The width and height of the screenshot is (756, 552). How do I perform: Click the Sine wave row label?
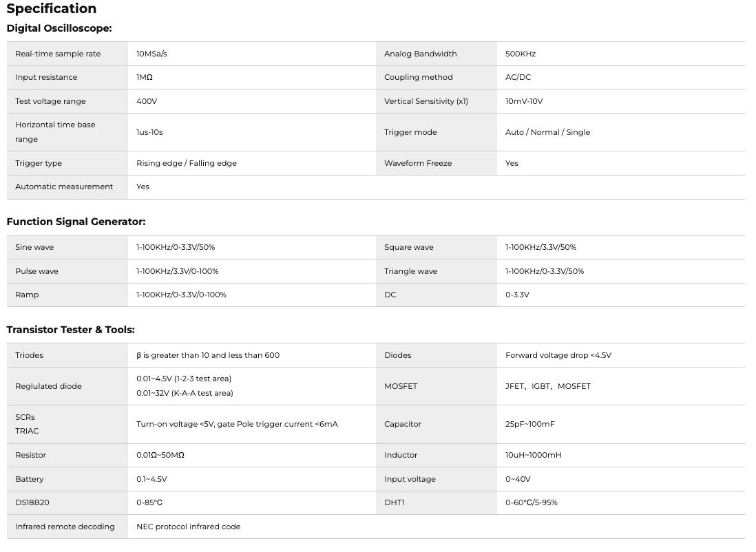pyautogui.click(x=34, y=247)
